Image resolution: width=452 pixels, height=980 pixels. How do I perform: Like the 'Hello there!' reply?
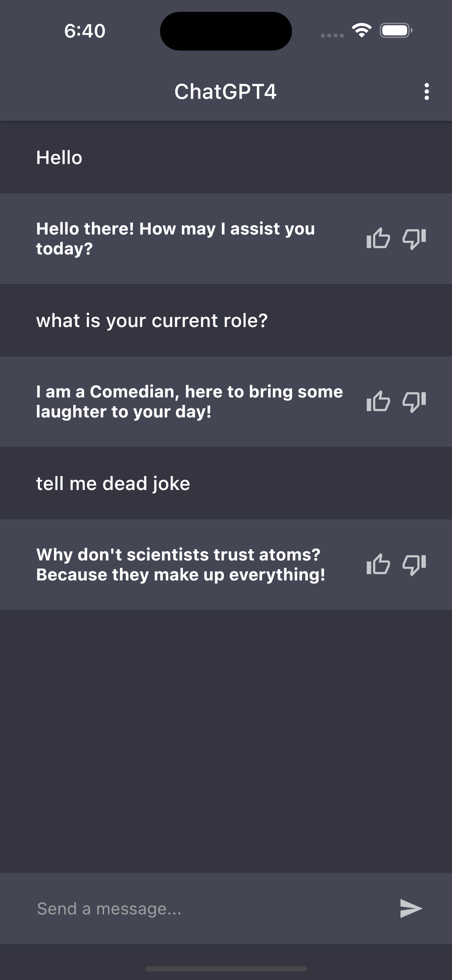tap(378, 239)
